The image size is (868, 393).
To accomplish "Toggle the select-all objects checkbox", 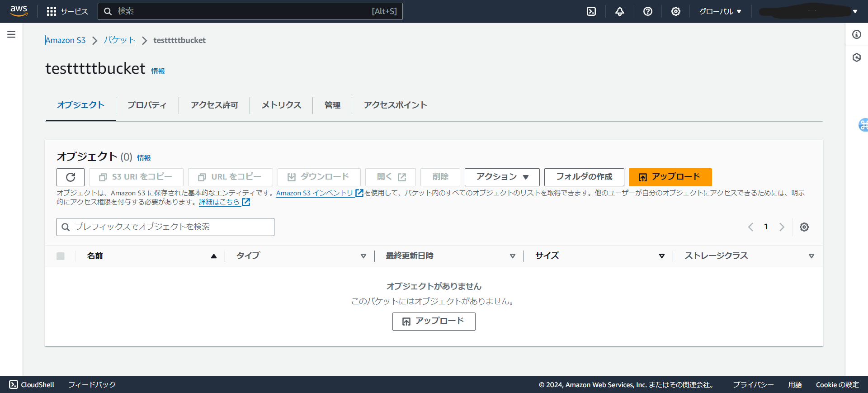I will (x=61, y=256).
